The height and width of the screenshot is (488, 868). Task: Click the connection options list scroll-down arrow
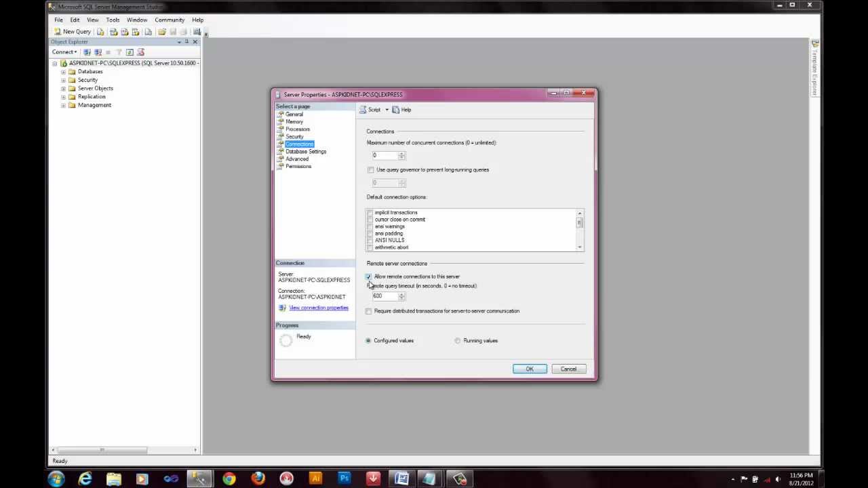click(580, 247)
